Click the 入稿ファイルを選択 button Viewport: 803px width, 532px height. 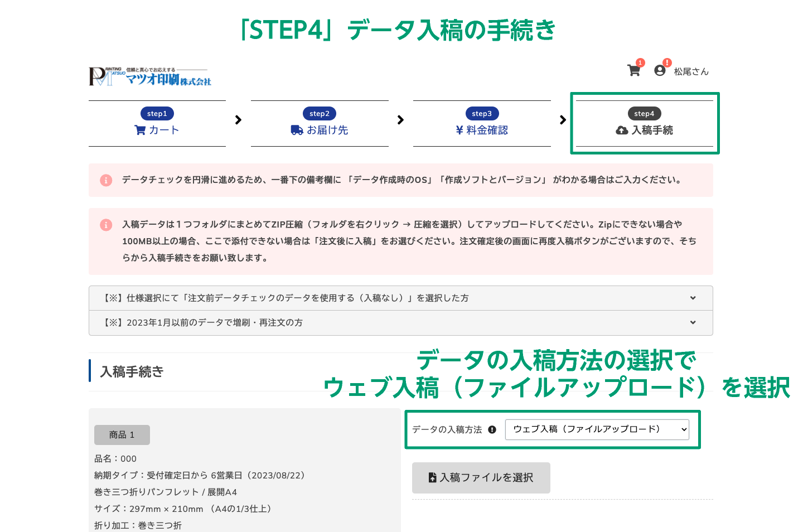click(481, 478)
